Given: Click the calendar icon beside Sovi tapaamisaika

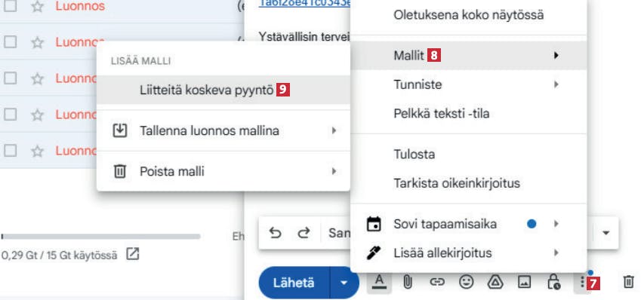Looking at the screenshot, I should (374, 224).
